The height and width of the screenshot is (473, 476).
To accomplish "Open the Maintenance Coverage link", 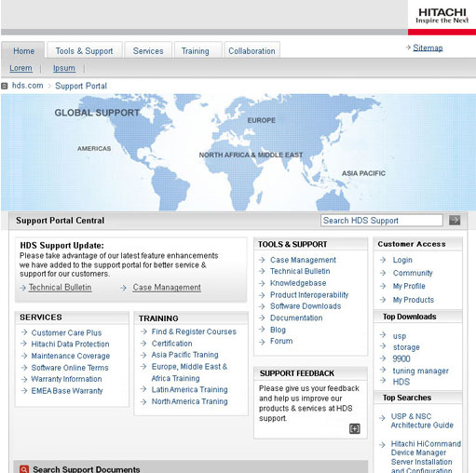I will [71, 356].
